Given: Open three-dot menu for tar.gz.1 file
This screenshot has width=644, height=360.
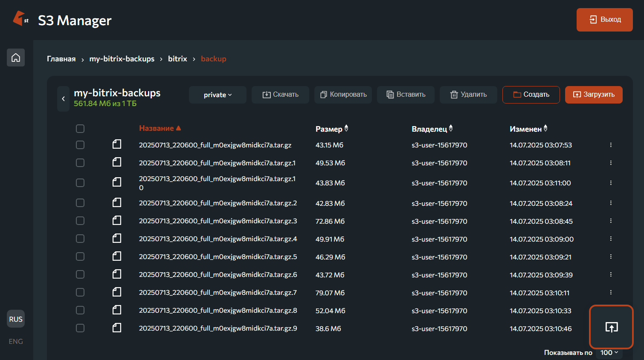Looking at the screenshot, I should click(611, 163).
